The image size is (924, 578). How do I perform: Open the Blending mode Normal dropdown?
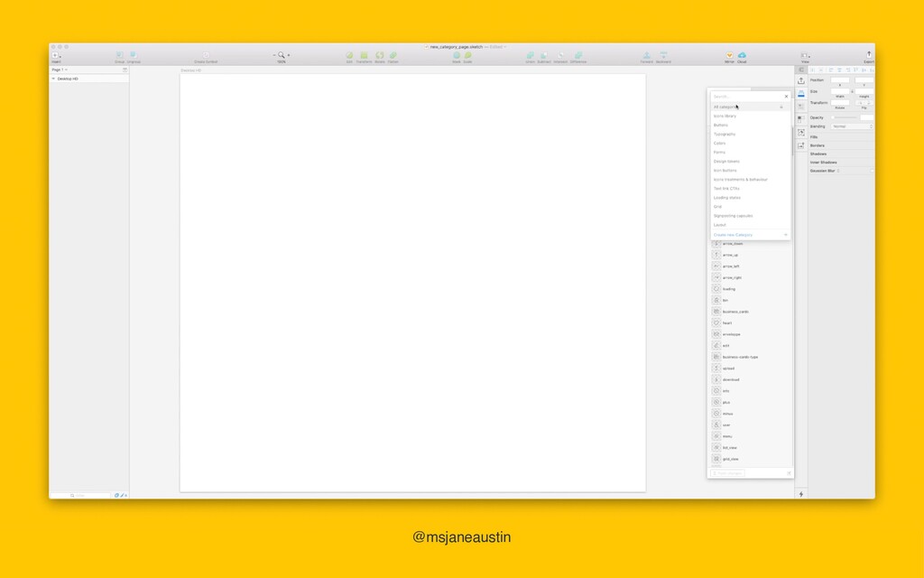pyautogui.click(x=852, y=126)
